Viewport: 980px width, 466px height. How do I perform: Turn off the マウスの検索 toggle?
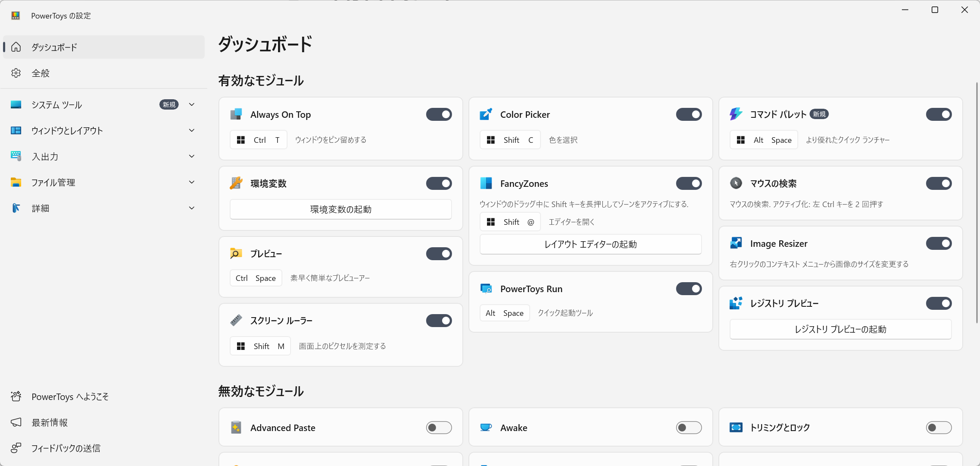pyautogui.click(x=939, y=183)
